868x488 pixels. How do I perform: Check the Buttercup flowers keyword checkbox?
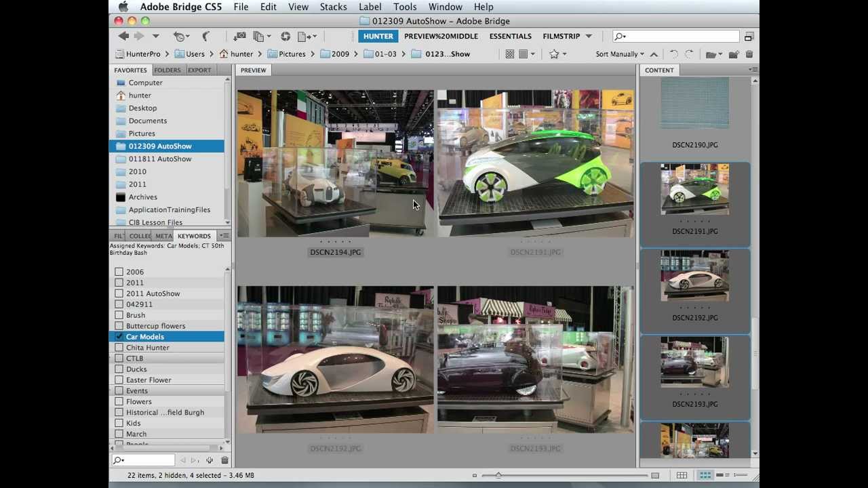(x=119, y=326)
